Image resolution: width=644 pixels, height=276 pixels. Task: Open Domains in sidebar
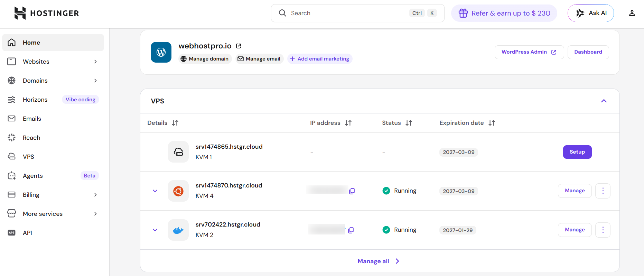coord(53,81)
